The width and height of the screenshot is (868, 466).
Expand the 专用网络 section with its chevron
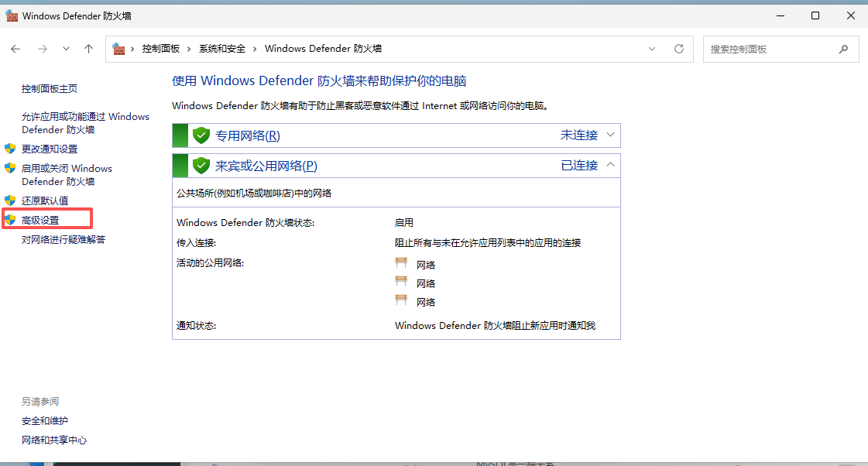(611, 135)
